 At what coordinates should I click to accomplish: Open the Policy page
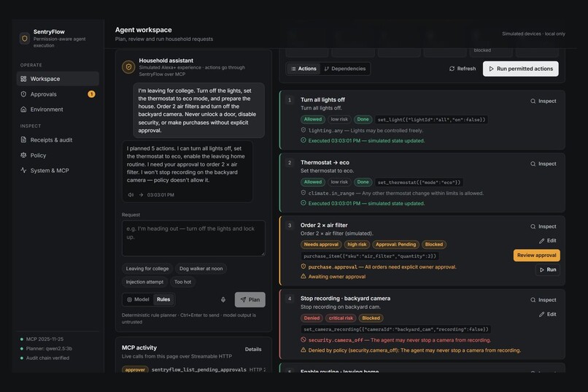(x=58, y=155)
